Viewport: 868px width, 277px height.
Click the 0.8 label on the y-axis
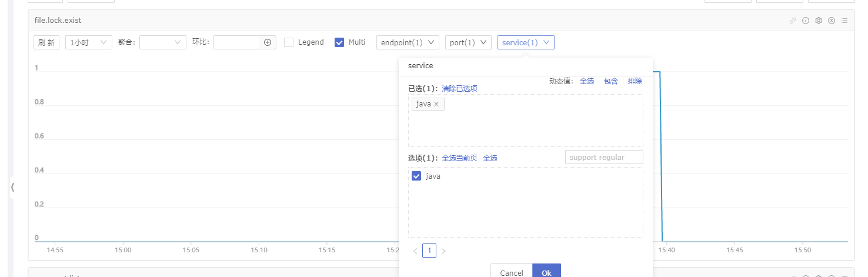pyautogui.click(x=39, y=102)
